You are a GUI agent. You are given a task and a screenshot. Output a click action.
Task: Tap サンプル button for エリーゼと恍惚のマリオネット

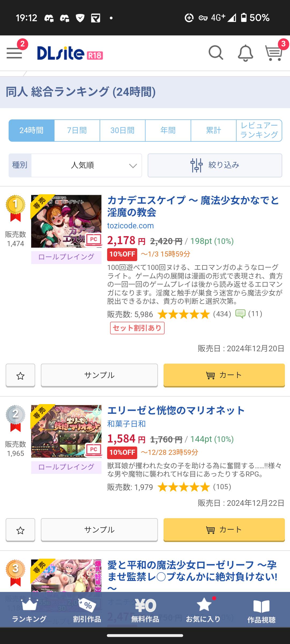click(x=99, y=530)
